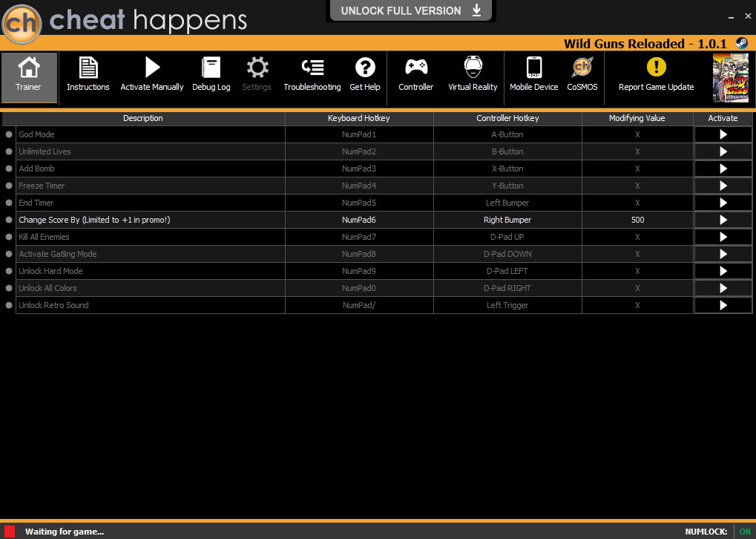Toggle the Add Bomb status dot
Viewport: 756px width, 539px height.
[9, 169]
